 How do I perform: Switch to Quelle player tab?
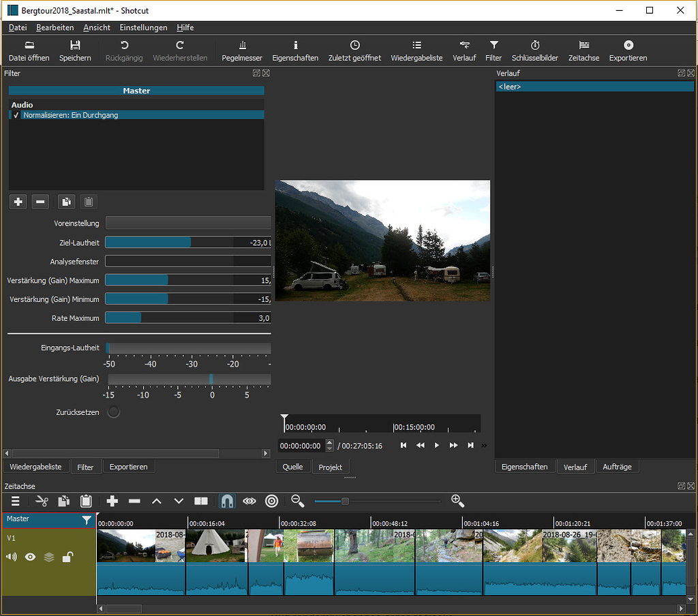coord(292,467)
